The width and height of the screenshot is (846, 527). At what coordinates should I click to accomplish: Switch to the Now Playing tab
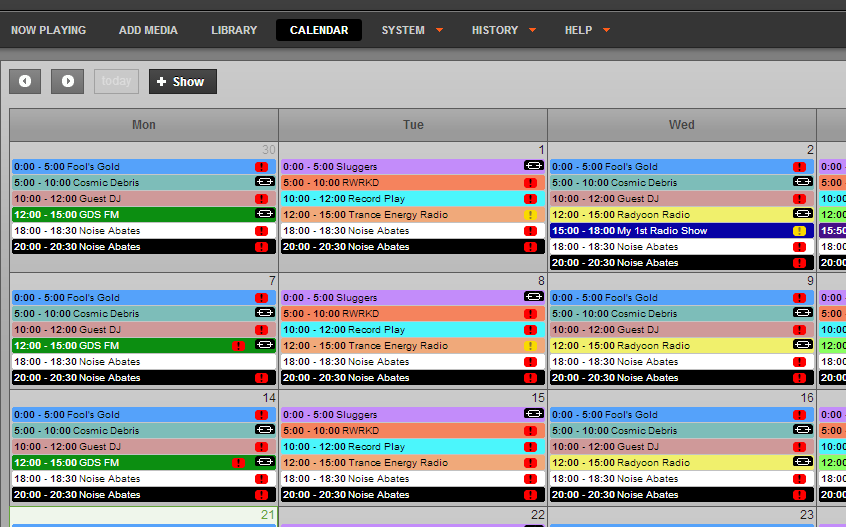pos(49,30)
